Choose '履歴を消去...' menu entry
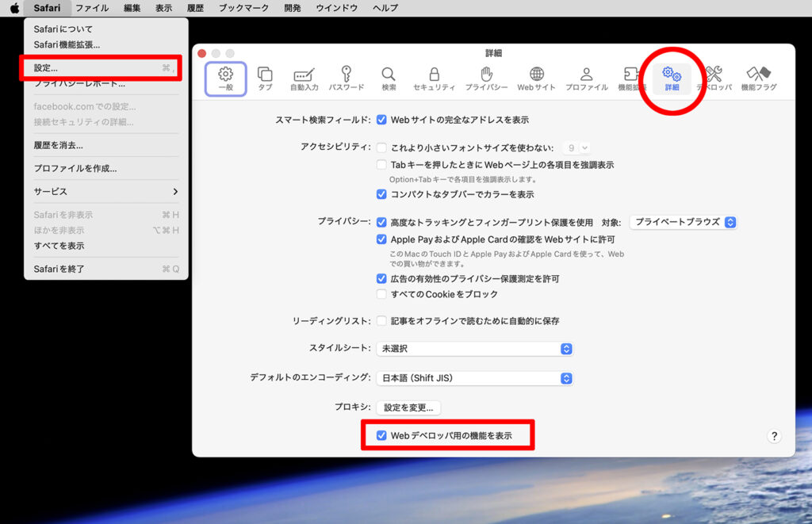812x524 pixels. [x=105, y=145]
